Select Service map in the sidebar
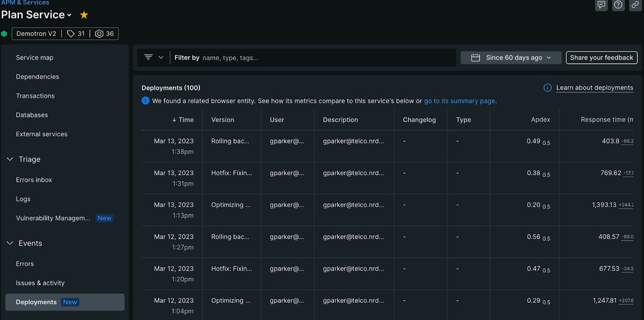Viewport: 644px width, 320px height. point(34,57)
